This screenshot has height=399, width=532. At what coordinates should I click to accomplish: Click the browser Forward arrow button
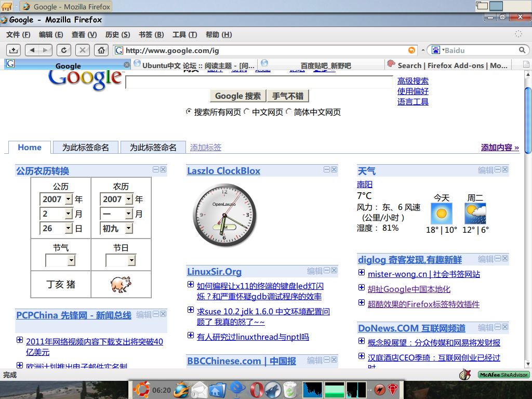(x=46, y=50)
